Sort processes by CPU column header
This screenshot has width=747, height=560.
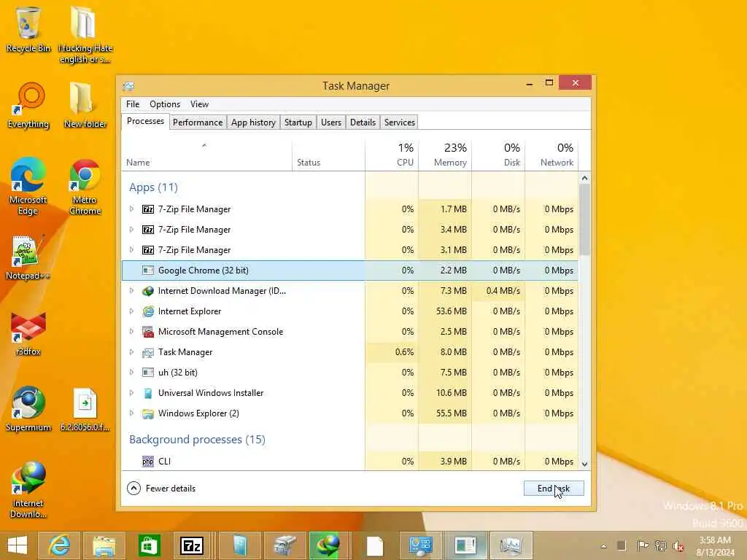click(392, 155)
